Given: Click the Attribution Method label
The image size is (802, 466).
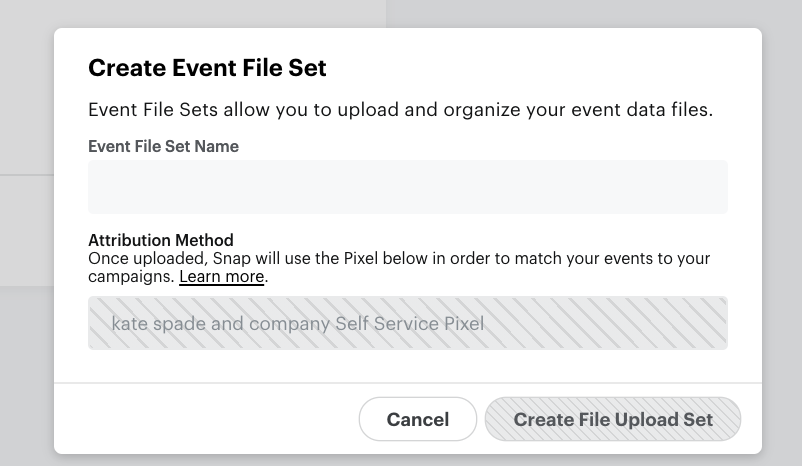Looking at the screenshot, I should click(x=160, y=240).
